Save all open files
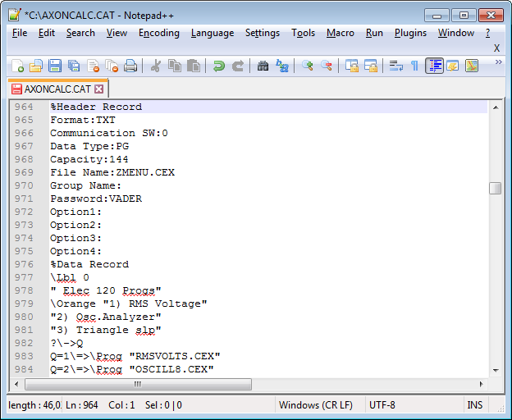Image resolution: width=512 pixels, height=420 pixels. [74, 66]
